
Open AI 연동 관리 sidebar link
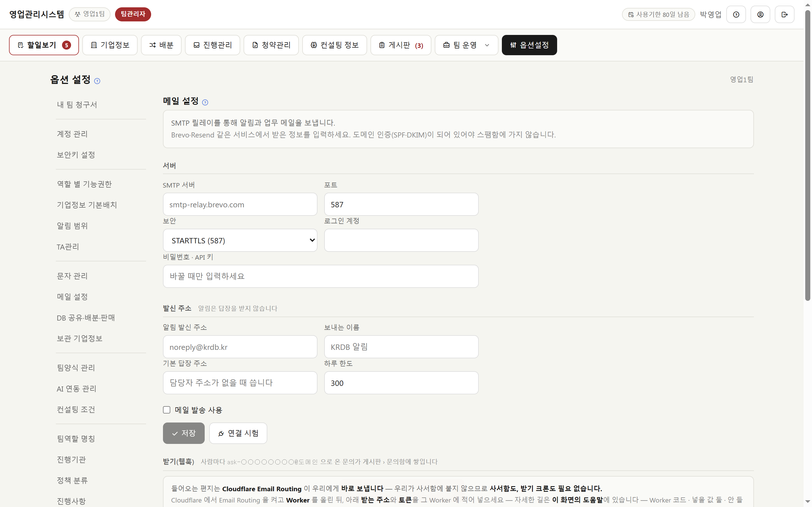click(x=76, y=389)
